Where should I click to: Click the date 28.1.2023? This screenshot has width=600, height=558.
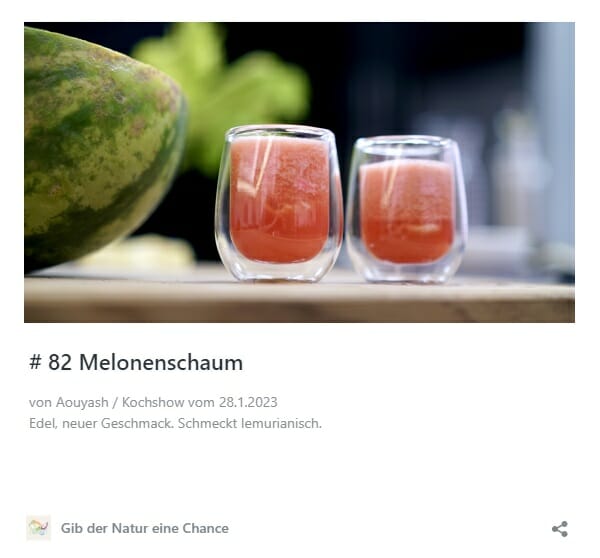click(x=248, y=402)
